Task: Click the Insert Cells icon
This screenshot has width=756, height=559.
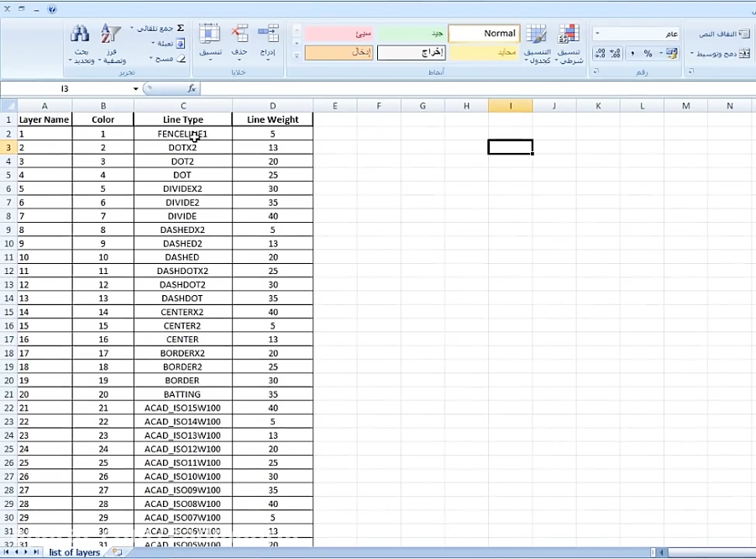Action: [x=269, y=34]
